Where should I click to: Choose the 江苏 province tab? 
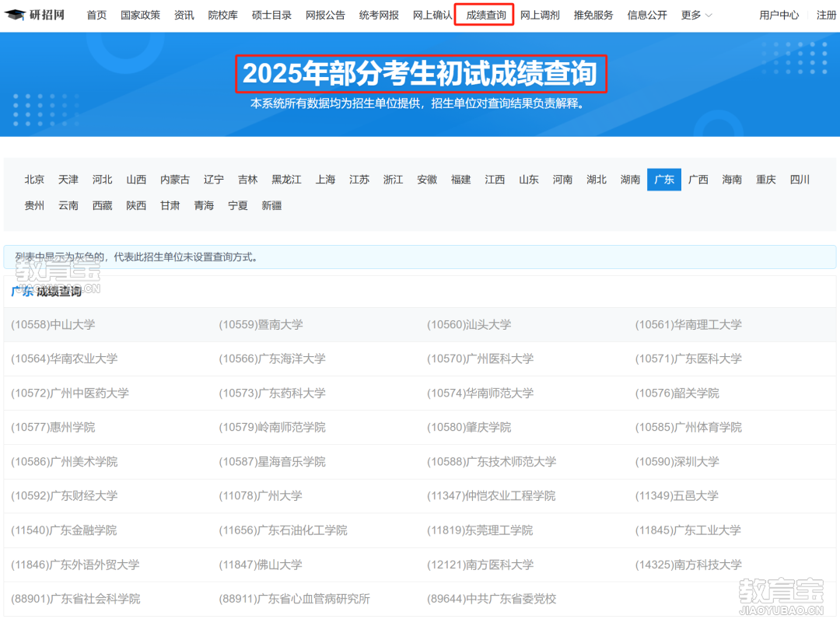pyautogui.click(x=359, y=180)
